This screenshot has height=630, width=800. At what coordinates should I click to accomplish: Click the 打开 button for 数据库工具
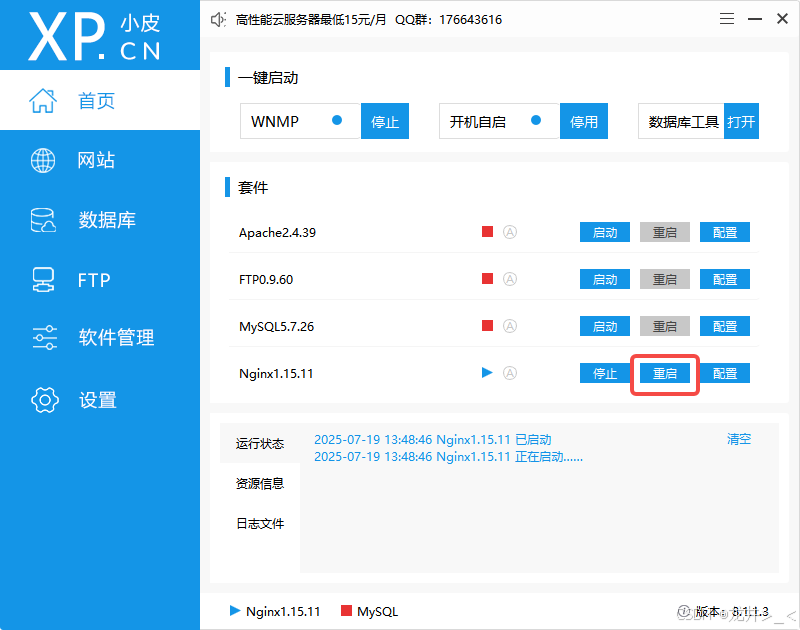pyautogui.click(x=741, y=121)
